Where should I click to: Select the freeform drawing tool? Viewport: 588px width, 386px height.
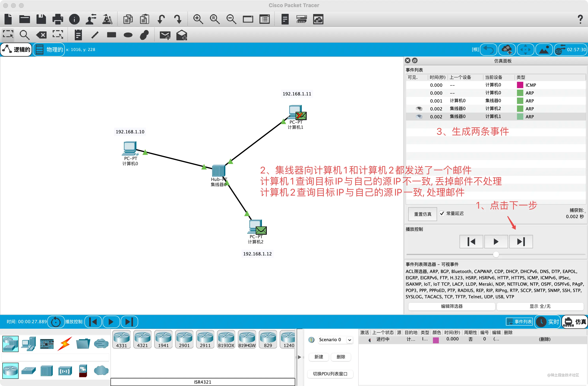pyautogui.click(x=144, y=35)
